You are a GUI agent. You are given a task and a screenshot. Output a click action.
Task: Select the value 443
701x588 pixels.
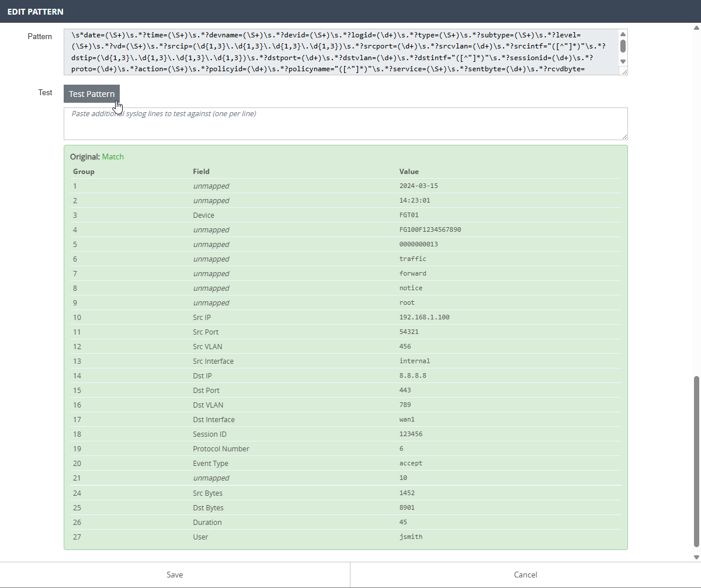click(x=405, y=390)
